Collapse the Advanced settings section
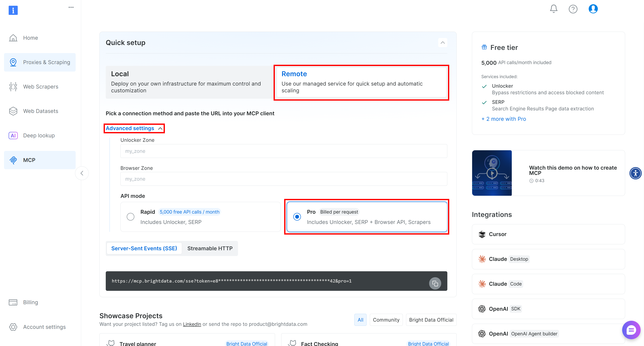644x346 pixels. (x=134, y=128)
